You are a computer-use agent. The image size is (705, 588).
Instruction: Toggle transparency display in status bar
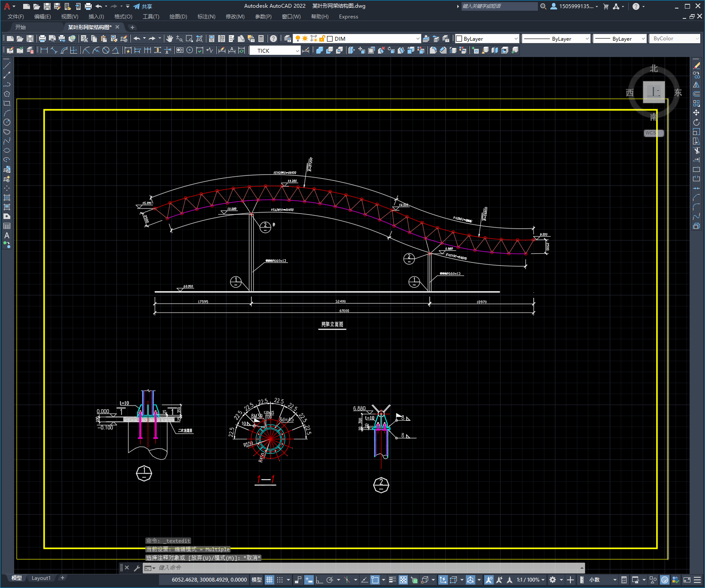tap(403, 580)
